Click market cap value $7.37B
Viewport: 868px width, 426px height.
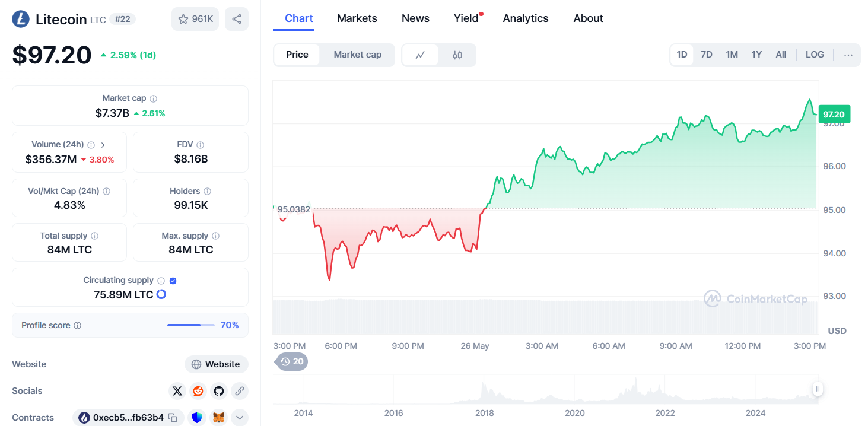(x=112, y=113)
